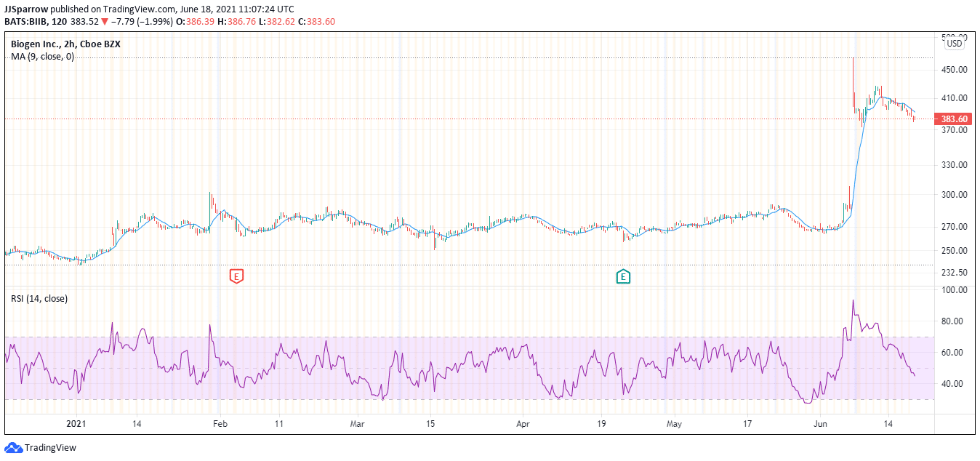Click the H:386.76 high value in header
This screenshot has height=461, width=980.
[x=238, y=21]
